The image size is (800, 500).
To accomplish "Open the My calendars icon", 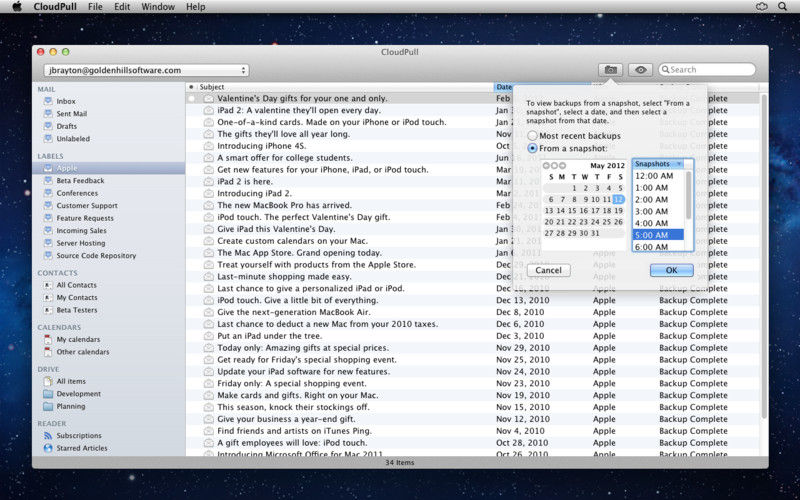I will pos(48,339).
